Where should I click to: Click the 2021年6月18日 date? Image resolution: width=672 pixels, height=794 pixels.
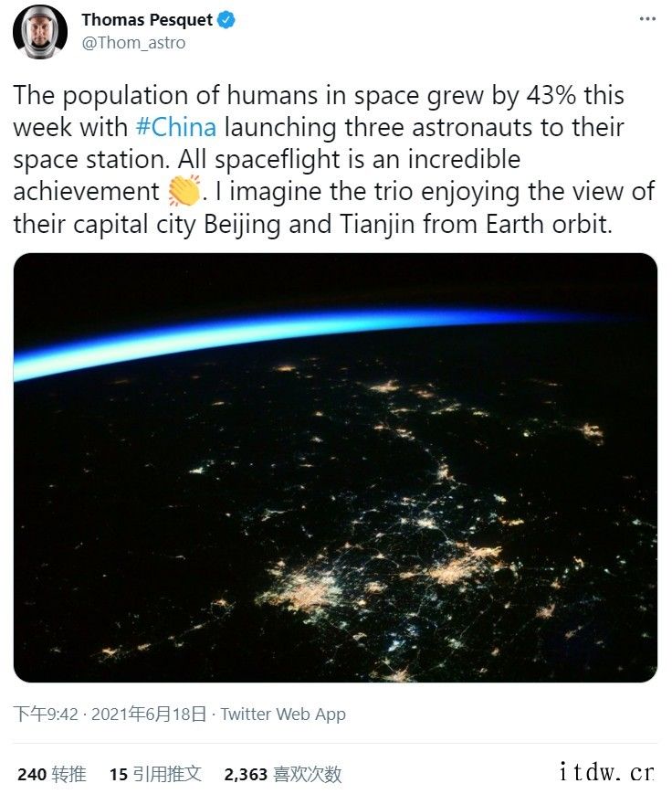point(149,714)
